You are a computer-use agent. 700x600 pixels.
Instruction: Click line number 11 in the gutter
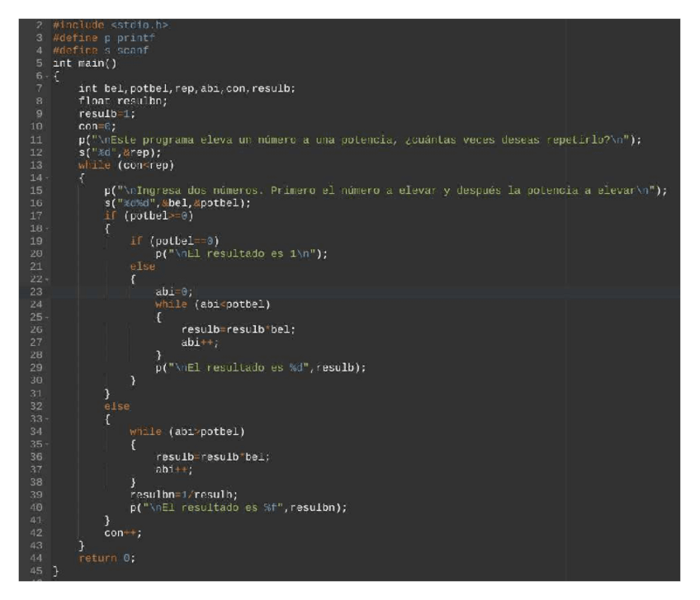point(38,139)
